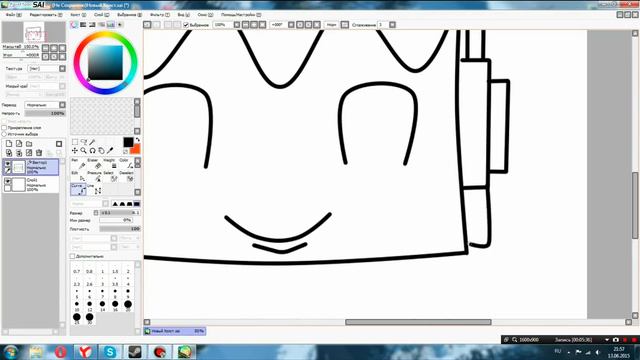The height and width of the screenshot is (360, 640).
Task: Toggle the box below the Слой1 eye
Action: click(x=8, y=188)
